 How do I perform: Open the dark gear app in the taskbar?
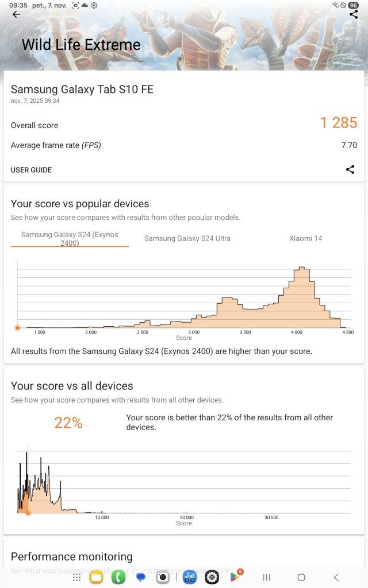212,577
